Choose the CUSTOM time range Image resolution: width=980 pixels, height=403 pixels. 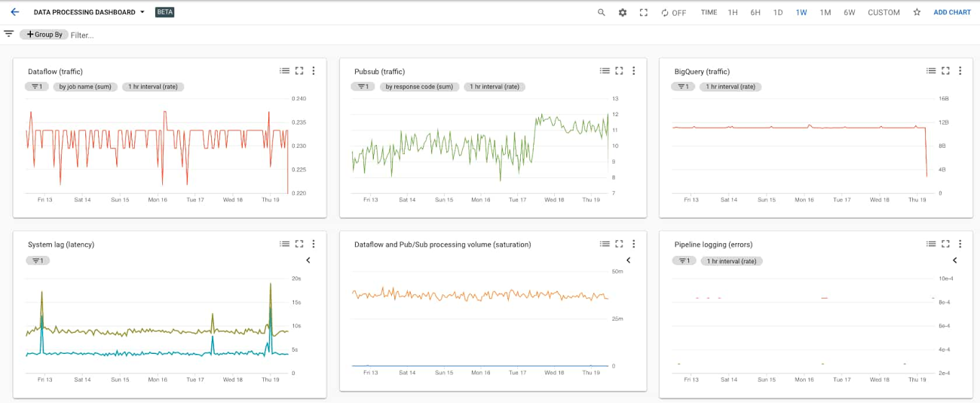pyautogui.click(x=884, y=12)
